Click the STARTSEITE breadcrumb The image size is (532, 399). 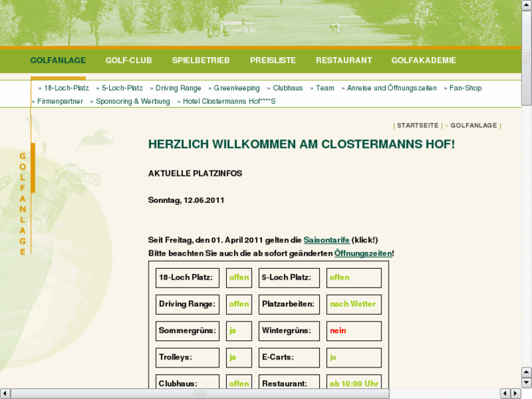coord(418,126)
